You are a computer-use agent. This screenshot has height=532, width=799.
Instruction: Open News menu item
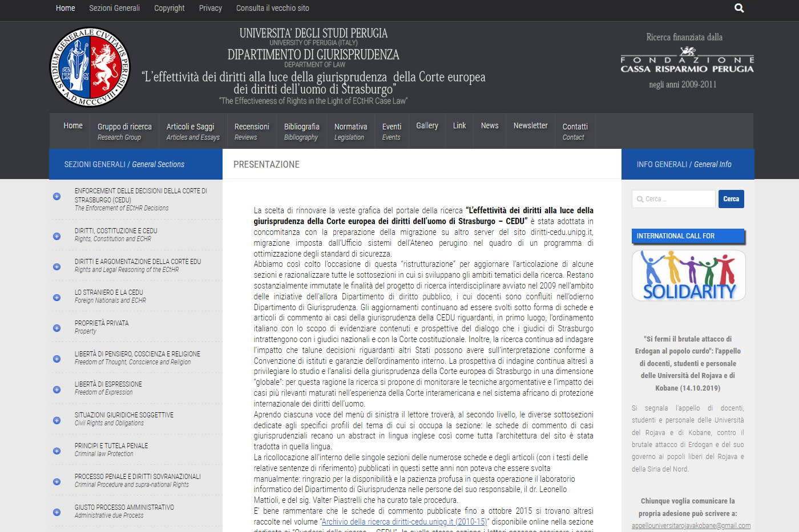click(x=490, y=125)
